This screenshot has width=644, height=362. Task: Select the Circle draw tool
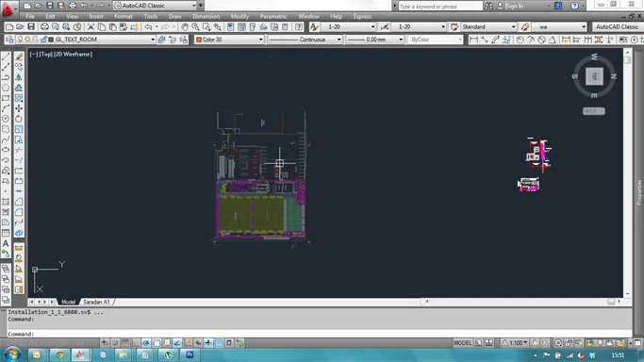(6, 119)
